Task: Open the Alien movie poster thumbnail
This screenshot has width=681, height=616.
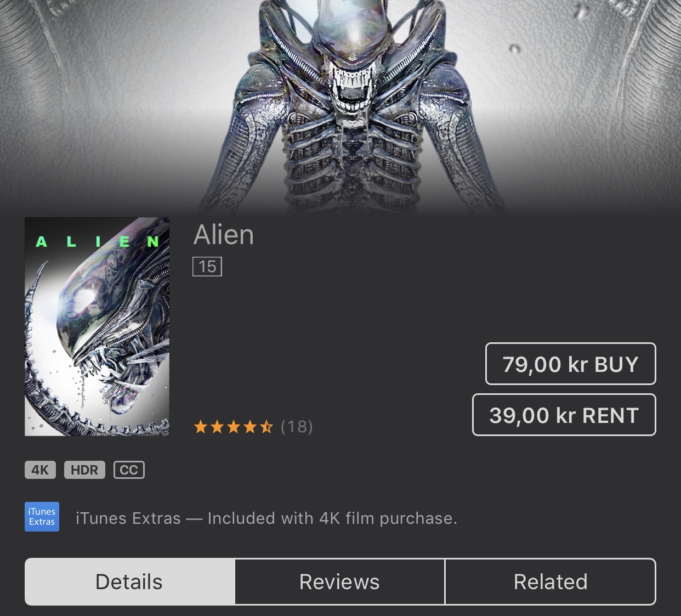Action: [x=97, y=327]
